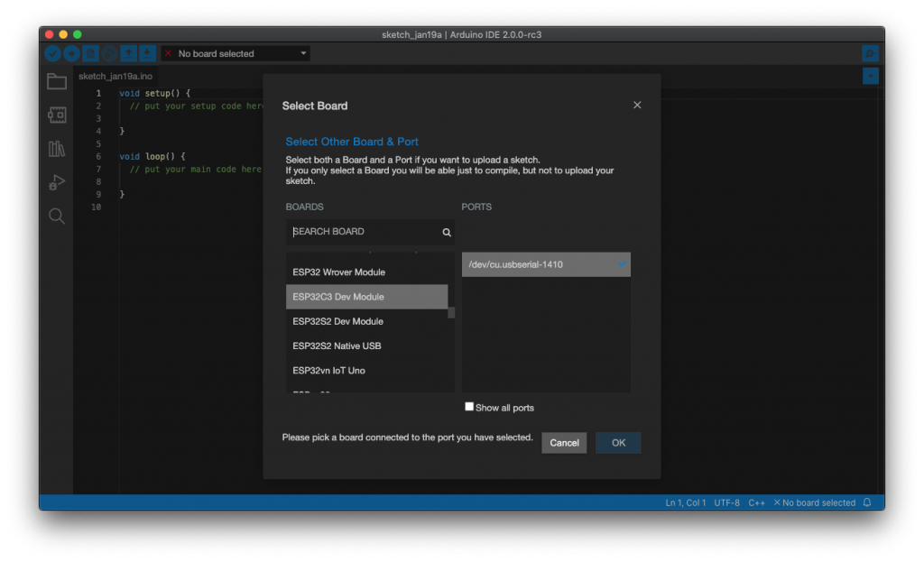
Task: Click the Save sketch down-arrow icon
Action: [x=147, y=53]
